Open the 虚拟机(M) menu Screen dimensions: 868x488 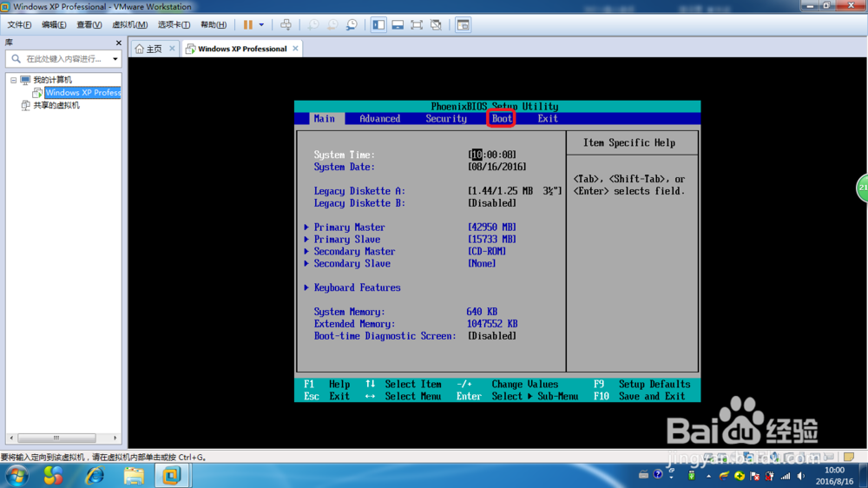tap(129, 25)
